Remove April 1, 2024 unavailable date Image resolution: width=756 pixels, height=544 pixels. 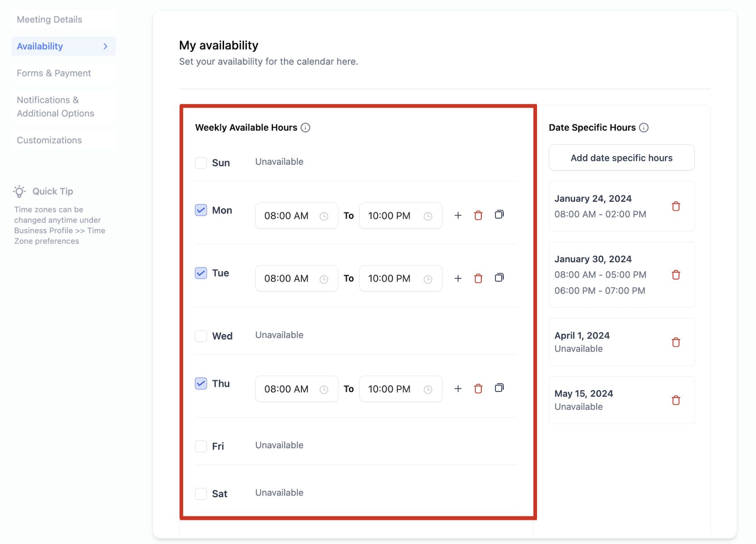676,342
